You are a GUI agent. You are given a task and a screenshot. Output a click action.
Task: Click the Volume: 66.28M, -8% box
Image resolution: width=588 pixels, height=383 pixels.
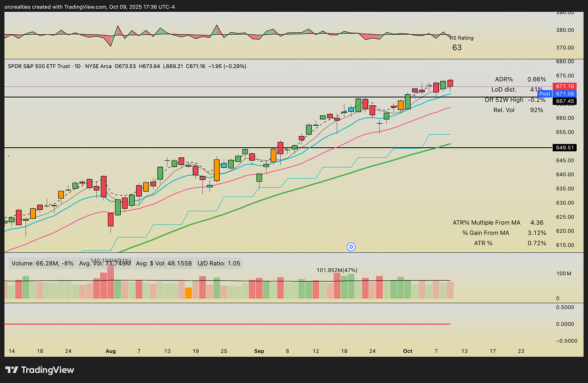[x=42, y=263]
